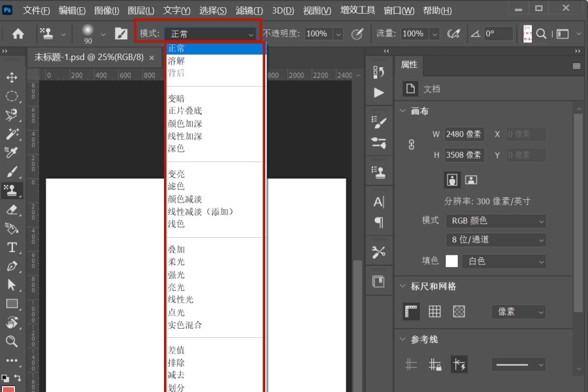Select the Pen tool
588x392 pixels.
12,266
